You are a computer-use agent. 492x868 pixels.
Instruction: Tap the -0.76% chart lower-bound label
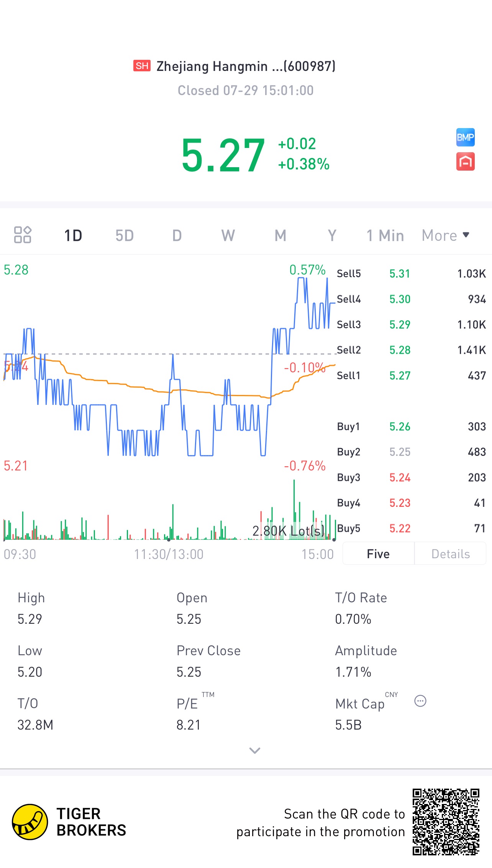305,466
